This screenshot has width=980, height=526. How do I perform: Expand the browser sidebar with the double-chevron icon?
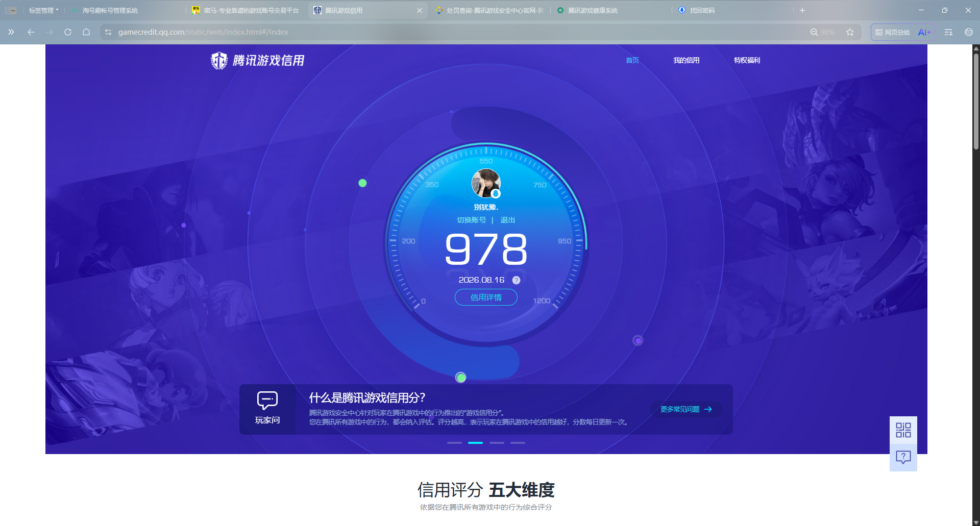click(11, 32)
